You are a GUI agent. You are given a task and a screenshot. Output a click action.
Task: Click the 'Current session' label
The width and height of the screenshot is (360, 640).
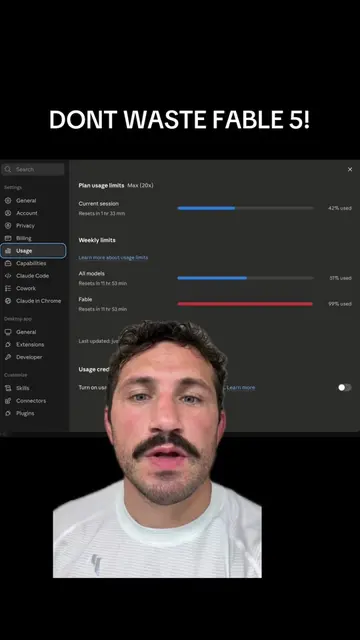click(x=99, y=204)
